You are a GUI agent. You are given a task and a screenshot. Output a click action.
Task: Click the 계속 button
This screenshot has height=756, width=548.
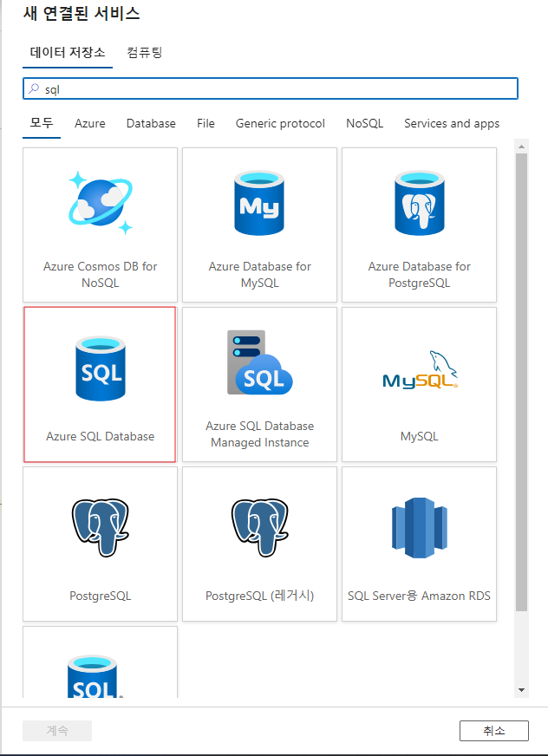tap(57, 731)
